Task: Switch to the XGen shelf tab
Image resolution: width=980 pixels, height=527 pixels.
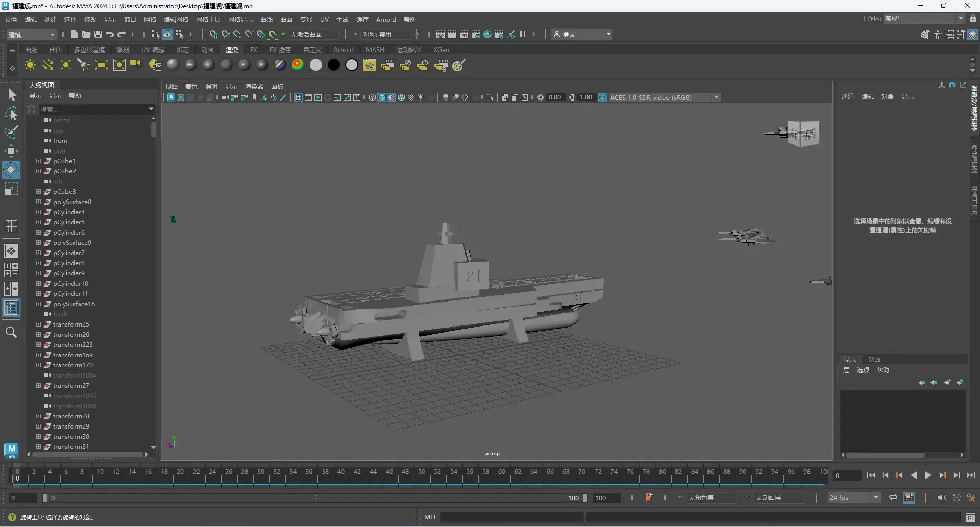Action: (x=441, y=49)
